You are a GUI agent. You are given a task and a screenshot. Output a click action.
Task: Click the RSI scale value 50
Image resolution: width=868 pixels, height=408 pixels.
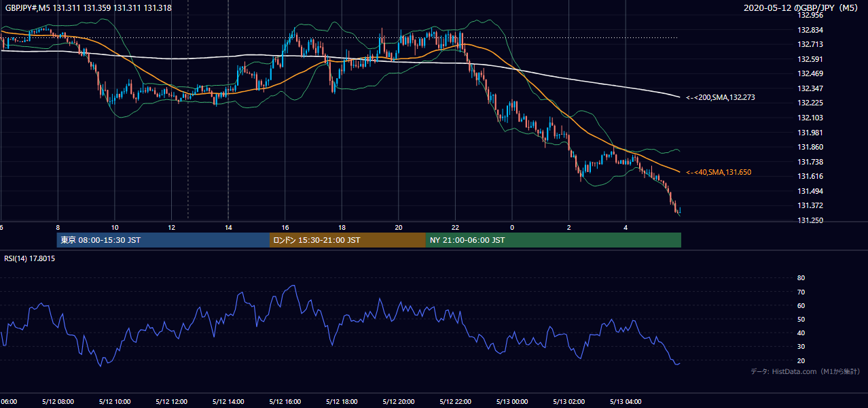coord(801,319)
